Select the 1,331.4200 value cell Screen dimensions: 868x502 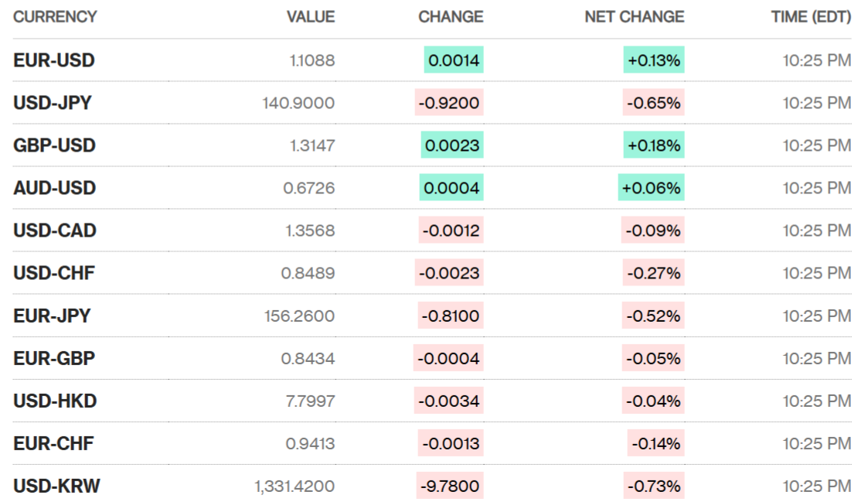click(294, 486)
